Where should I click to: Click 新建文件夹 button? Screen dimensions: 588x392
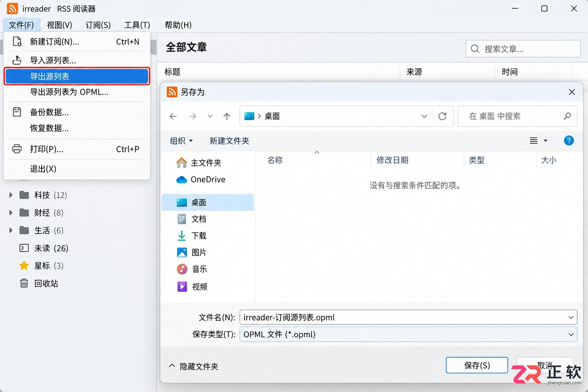pos(229,141)
